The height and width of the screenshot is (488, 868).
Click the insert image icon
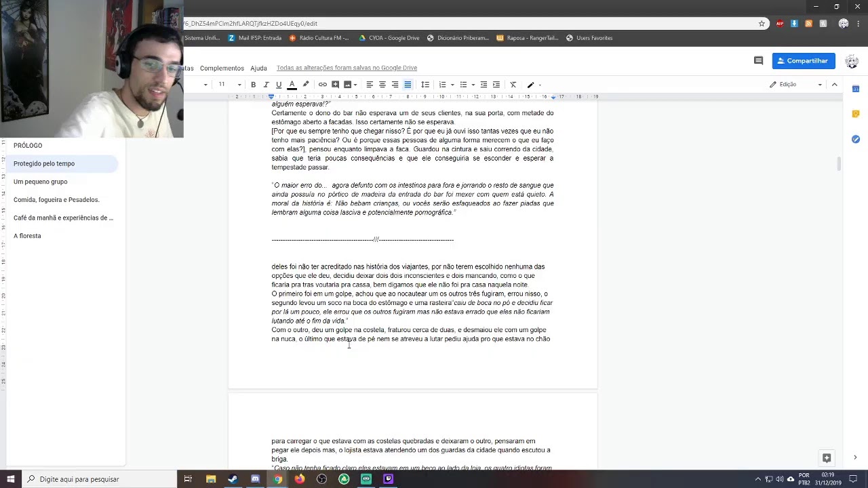(x=347, y=85)
